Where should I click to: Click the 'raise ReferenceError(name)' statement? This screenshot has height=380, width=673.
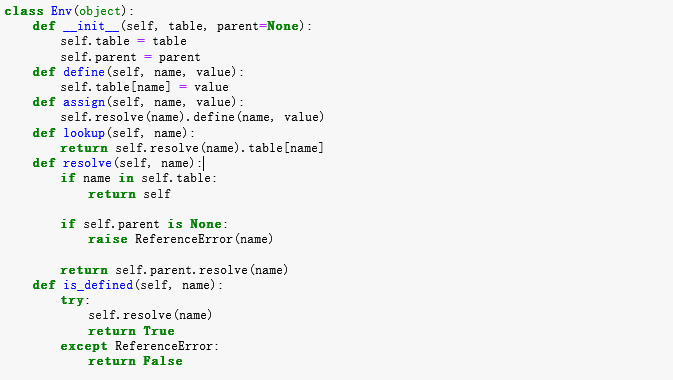[180, 239]
